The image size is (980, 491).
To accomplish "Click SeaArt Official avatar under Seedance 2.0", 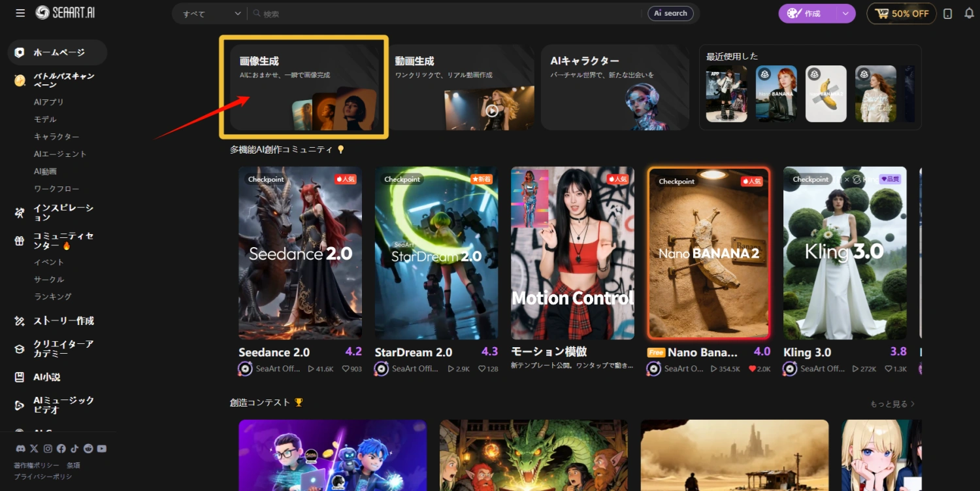I will pos(245,369).
